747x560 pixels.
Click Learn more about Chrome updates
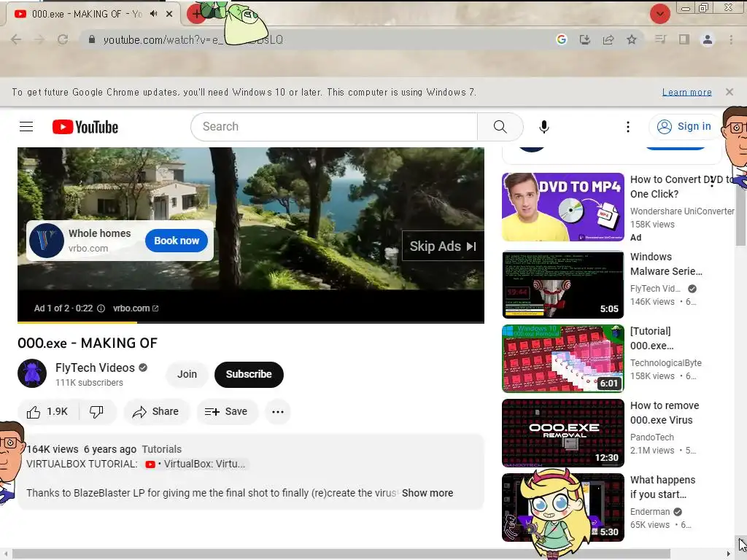pyautogui.click(x=687, y=92)
